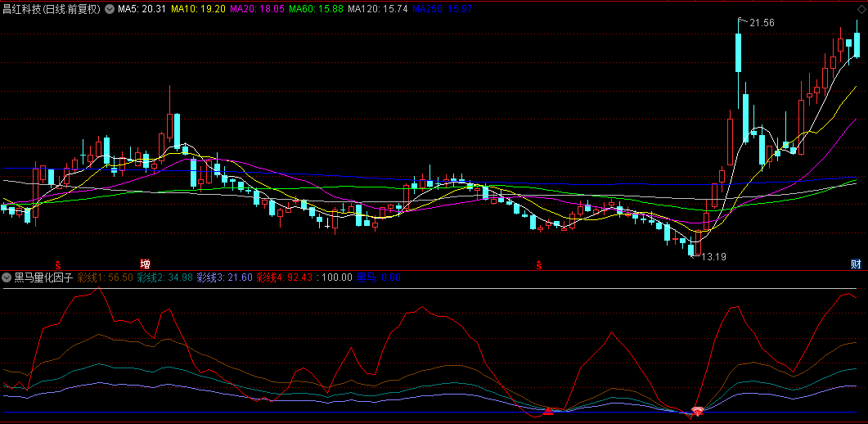Click the magenta MA20: 18.05 label

click(258, 9)
